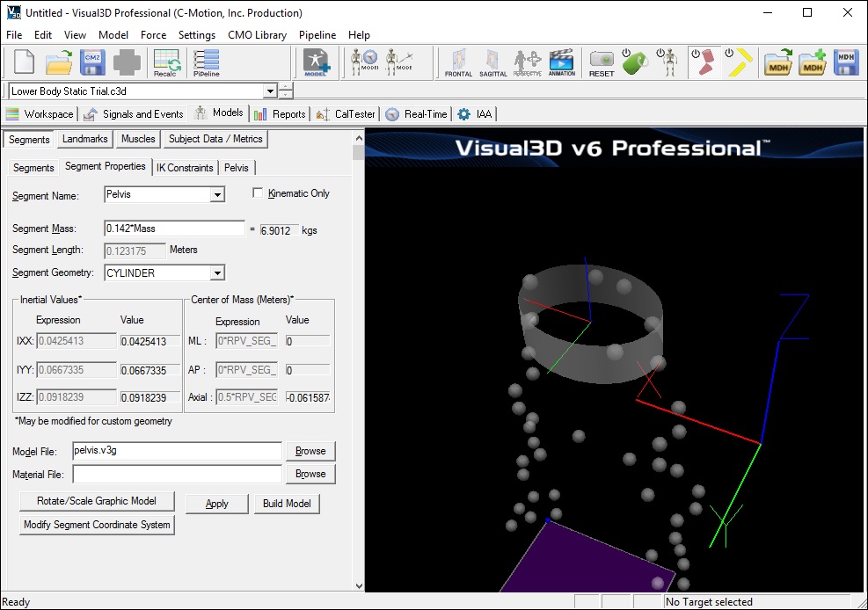868x610 pixels.
Task: Click Rotate/Scale Graphic Model button
Action: click(x=97, y=501)
